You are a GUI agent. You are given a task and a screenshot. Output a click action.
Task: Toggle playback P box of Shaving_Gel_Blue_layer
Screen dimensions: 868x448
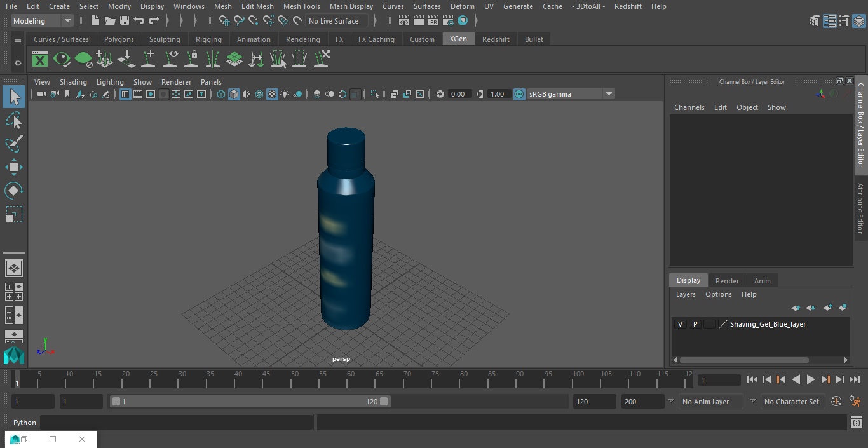coord(695,324)
